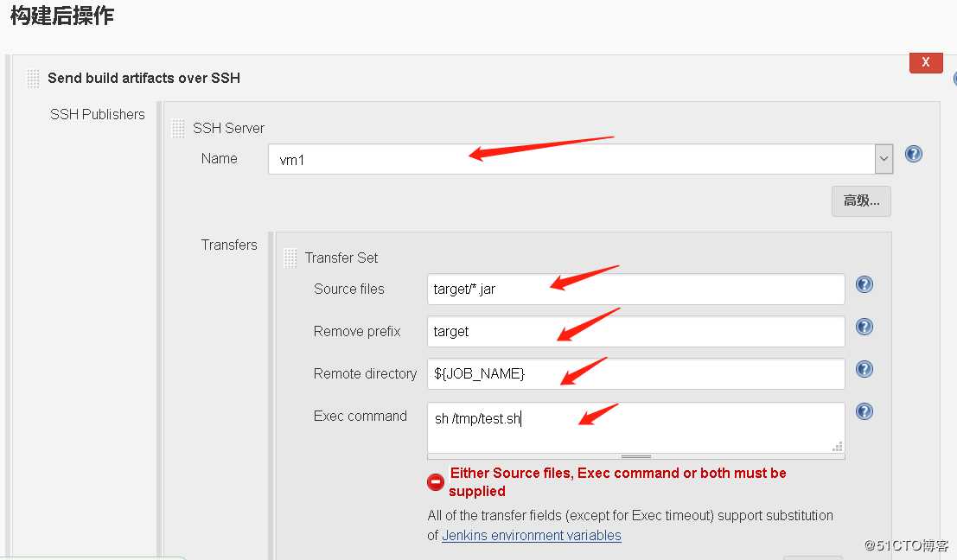Open help for Source files field
Viewport: 957px width, 560px height.
point(864,284)
